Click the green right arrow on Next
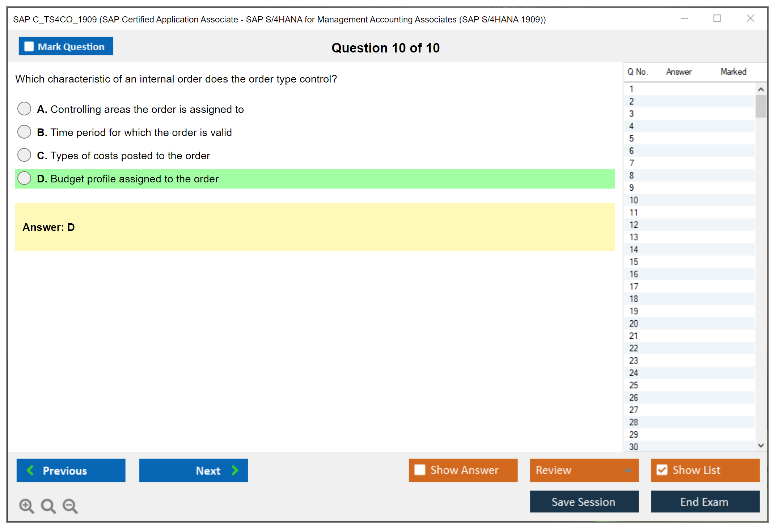Screen dimensions: 778x532 235,470
